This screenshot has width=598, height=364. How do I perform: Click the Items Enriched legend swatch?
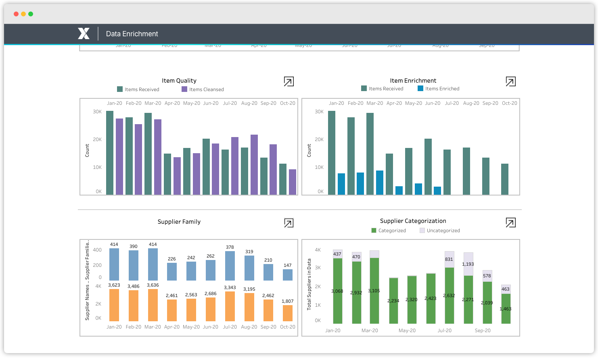[420, 88]
